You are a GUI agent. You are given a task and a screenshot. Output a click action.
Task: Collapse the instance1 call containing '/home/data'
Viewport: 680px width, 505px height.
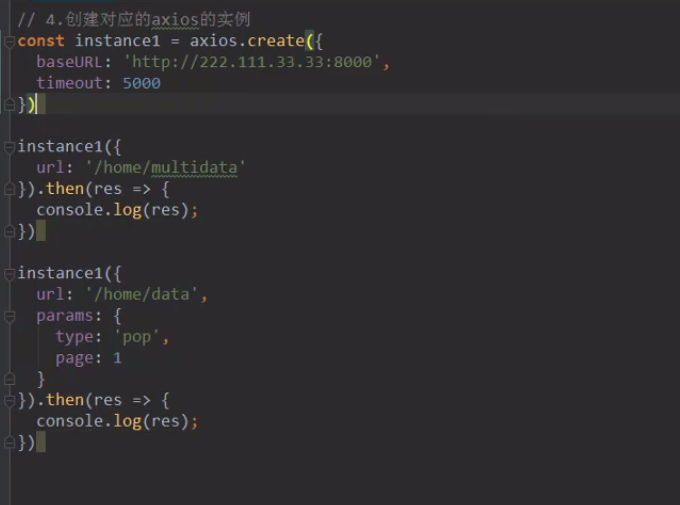(x=9, y=274)
